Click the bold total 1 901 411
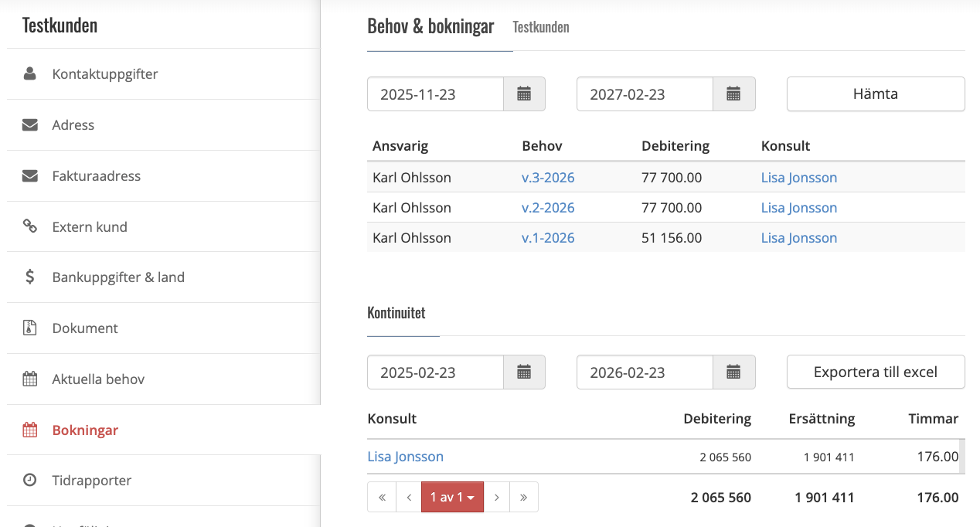The width and height of the screenshot is (980, 527). pyautogui.click(x=825, y=498)
